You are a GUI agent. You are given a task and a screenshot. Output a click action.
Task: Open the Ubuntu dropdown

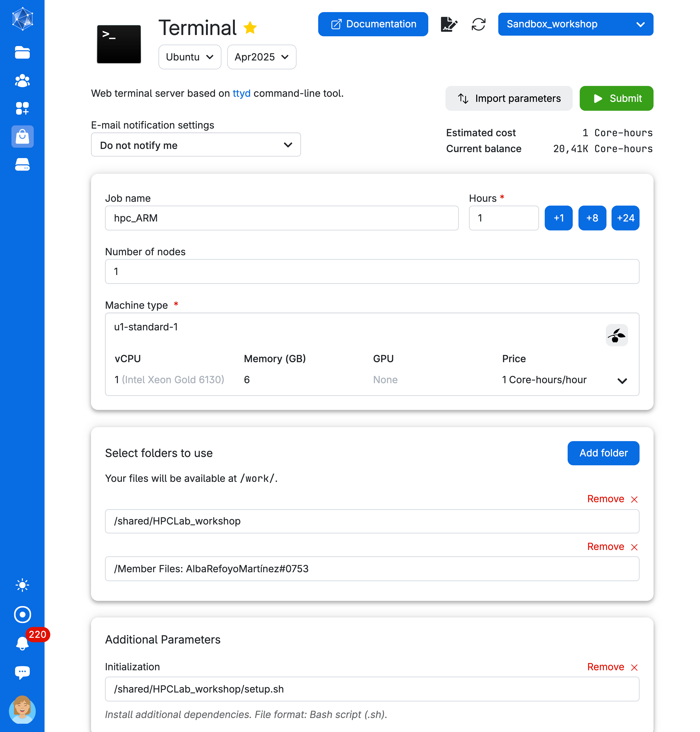pyautogui.click(x=190, y=57)
